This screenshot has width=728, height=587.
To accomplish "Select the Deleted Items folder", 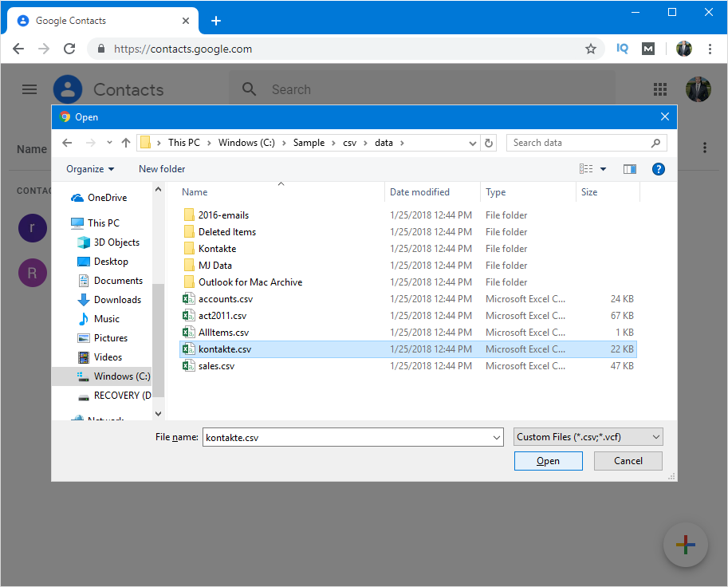I will [408, 232].
